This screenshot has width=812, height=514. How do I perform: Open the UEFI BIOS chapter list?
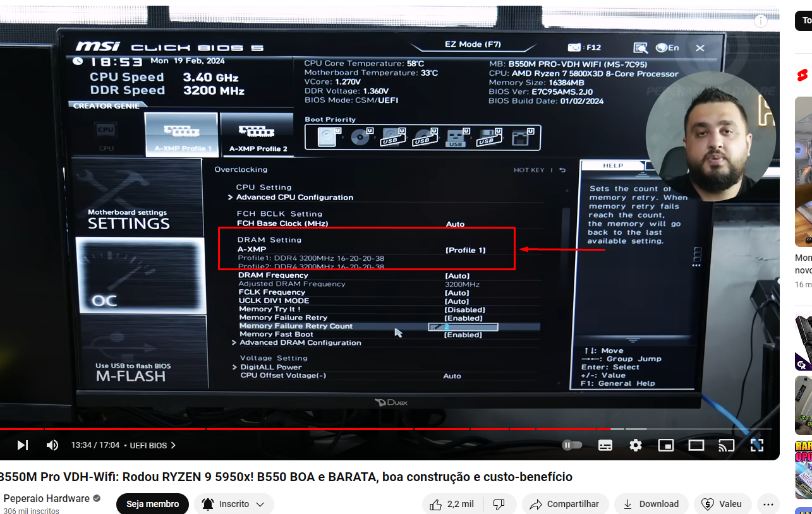click(153, 445)
